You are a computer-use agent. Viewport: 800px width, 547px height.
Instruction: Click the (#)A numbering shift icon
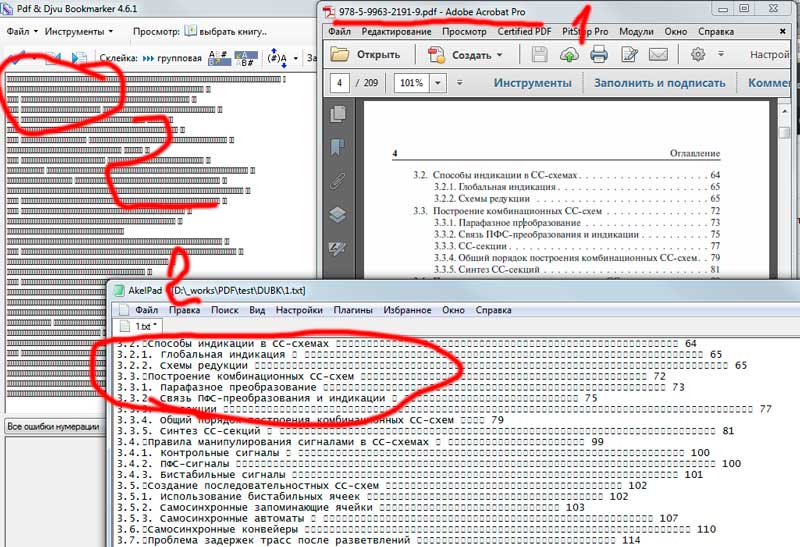pos(277,58)
